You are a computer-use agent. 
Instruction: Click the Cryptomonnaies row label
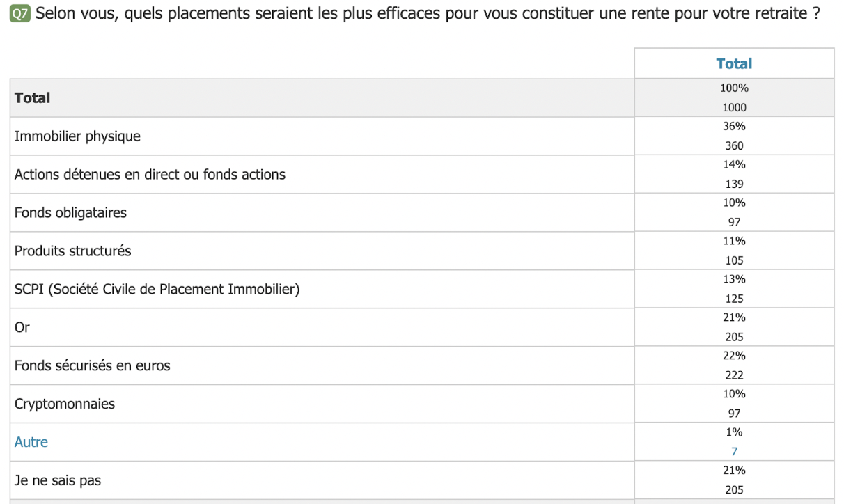click(x=65, y=404)
